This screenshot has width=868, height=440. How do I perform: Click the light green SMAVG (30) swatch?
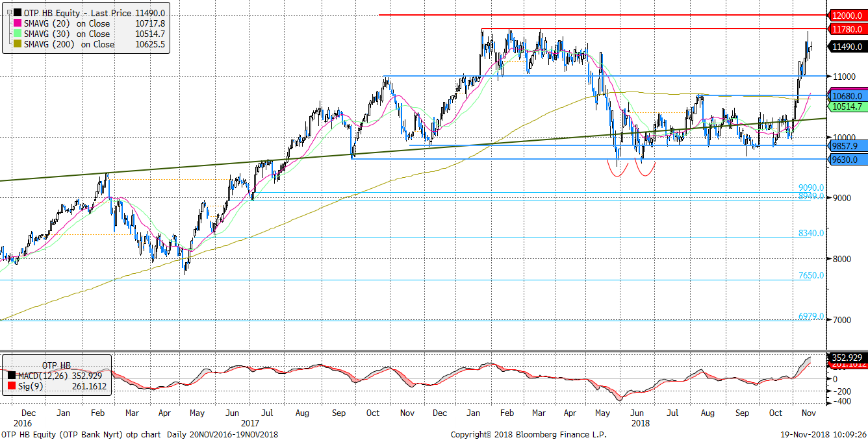[16, 34]
